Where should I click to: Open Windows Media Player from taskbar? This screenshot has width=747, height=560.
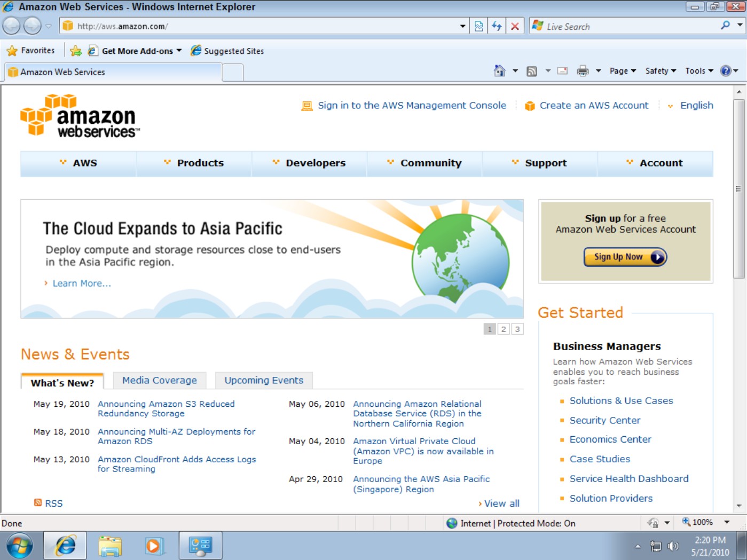(153, 546)
